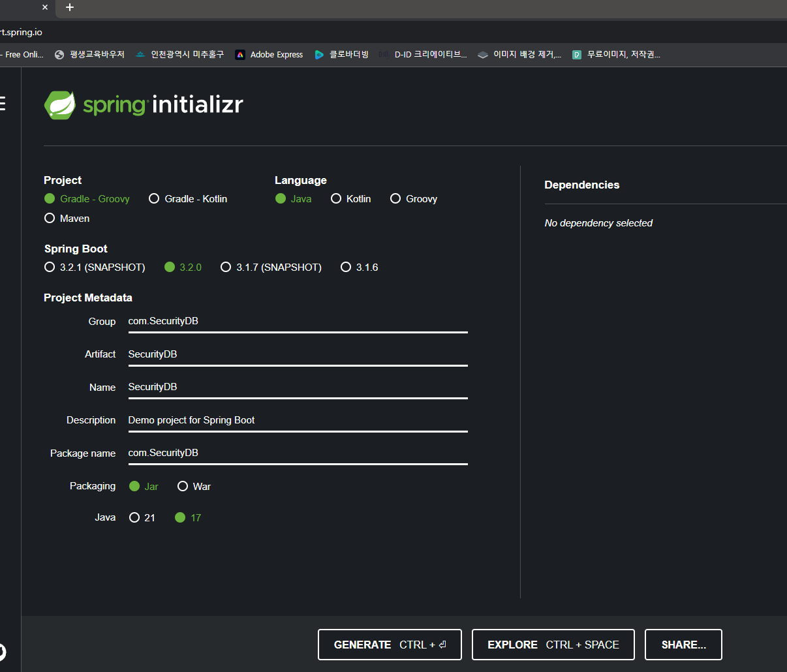Viewport: 787px width, 672px height.
Task: Select Spring Boot 3.2.0
Action: 183,267
